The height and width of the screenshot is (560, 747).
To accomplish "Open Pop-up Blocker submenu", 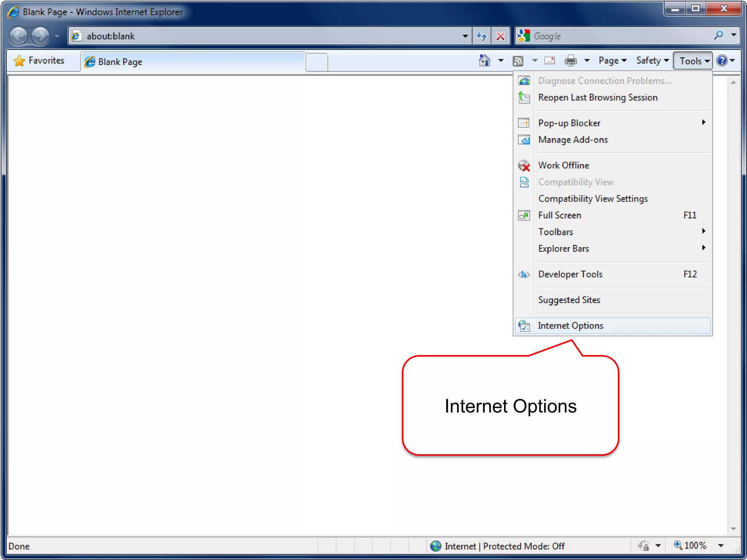I will click(613, 123).
